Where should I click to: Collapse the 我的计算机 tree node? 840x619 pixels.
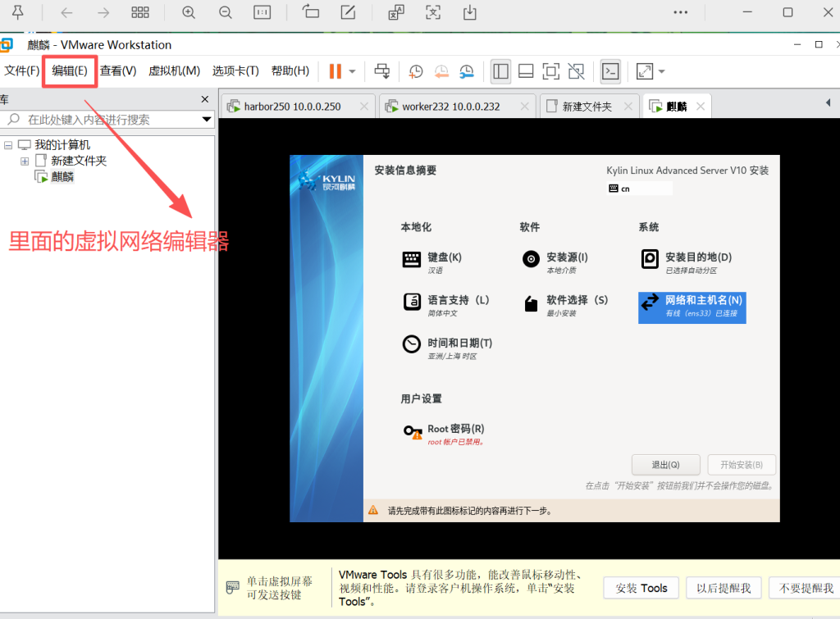tap(8, 145)
